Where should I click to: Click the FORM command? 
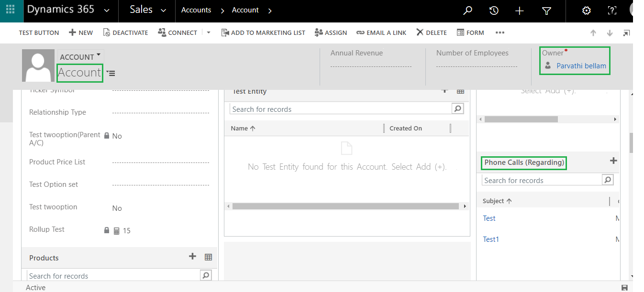(x=470, y=32)
